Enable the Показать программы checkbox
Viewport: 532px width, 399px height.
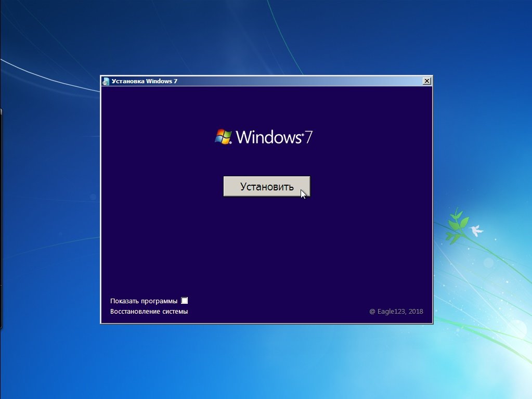coord(184,301)
